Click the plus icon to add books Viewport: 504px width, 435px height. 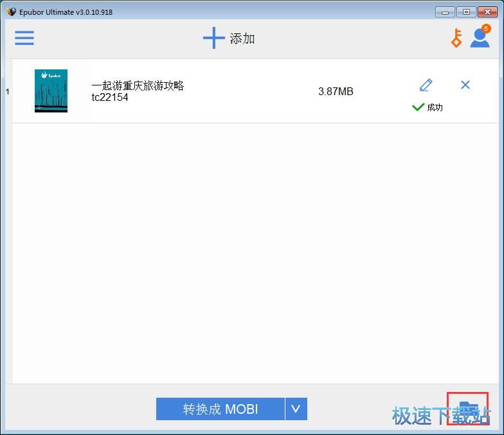tap(213, 38)
